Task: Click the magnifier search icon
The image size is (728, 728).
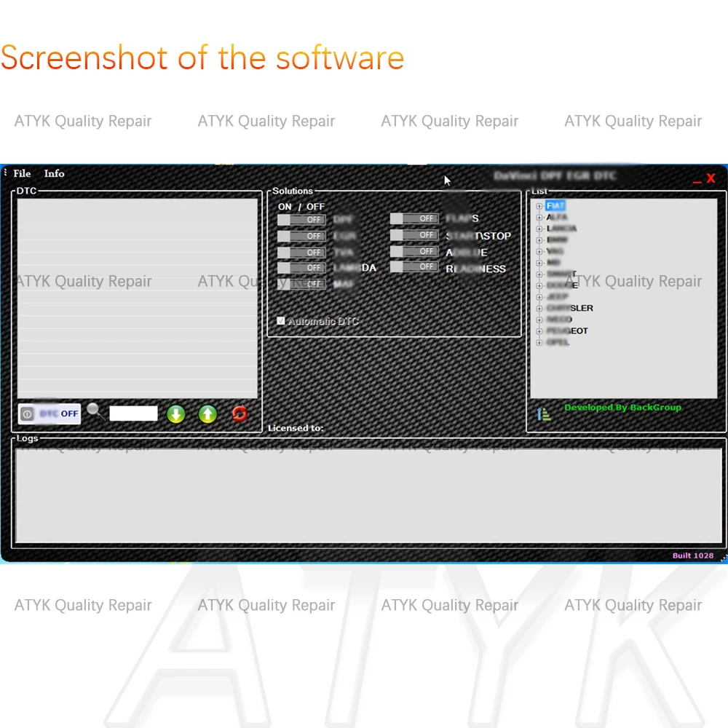Action: 95,411
